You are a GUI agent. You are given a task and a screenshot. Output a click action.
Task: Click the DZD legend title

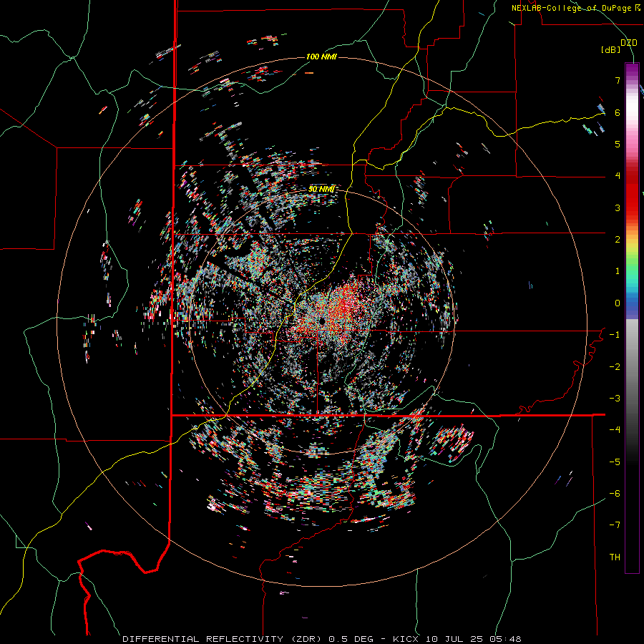pyautogui.click(x=629, y=43)
